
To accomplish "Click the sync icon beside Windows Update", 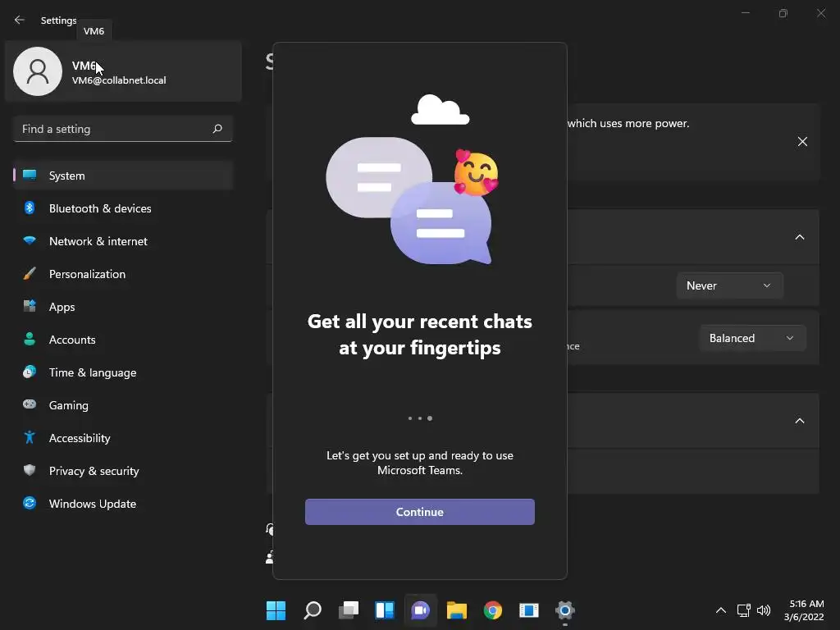I will [x=30, y=503].
